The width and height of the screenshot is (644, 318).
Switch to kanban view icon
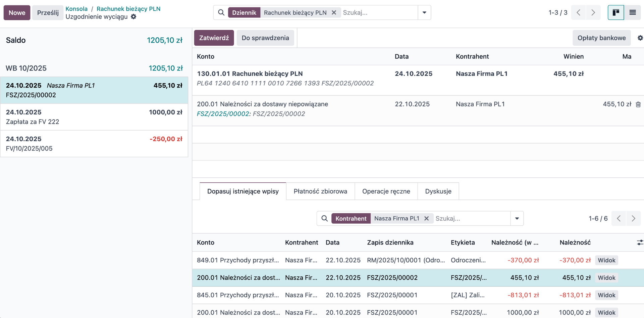616,13
